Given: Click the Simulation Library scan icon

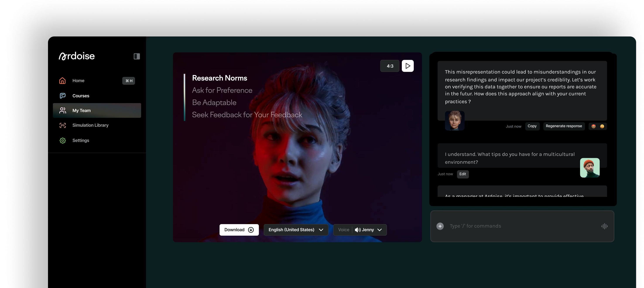Looking at the screenshot, I should [x=62, y=125].
